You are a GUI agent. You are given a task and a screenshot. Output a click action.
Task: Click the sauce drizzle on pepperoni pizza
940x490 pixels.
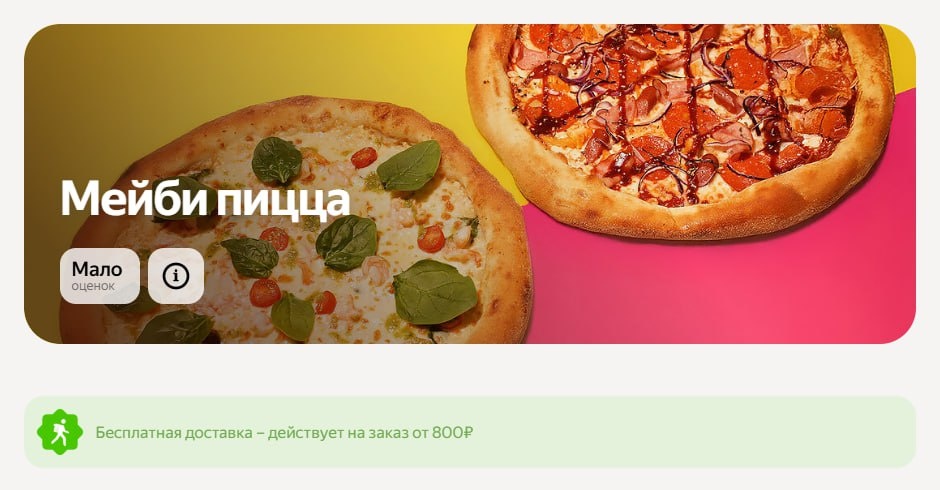click(x=689, y=120)
